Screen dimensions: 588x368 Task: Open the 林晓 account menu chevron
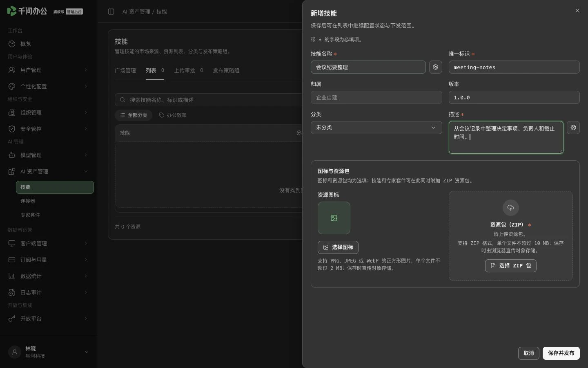point(87,352)
